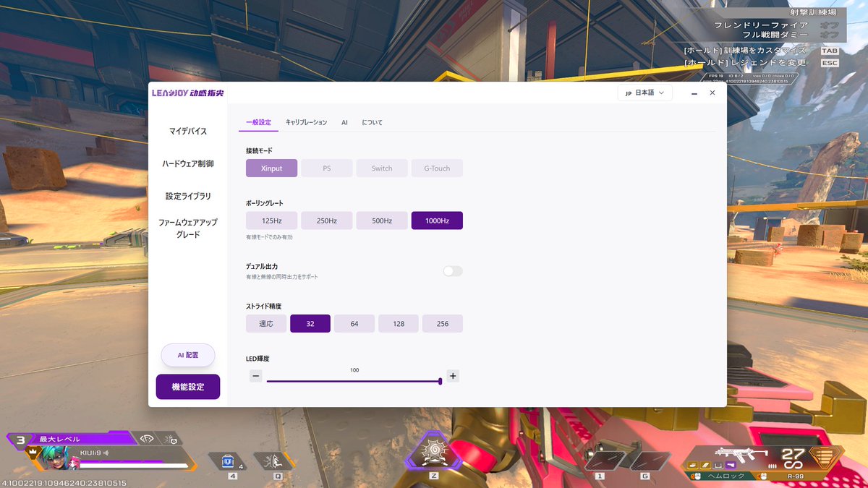Open the 日本語 language dropdown
The height and width of the screenshot is (488, 868).
645,93
